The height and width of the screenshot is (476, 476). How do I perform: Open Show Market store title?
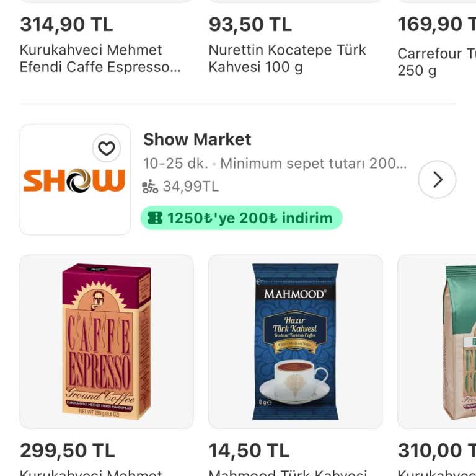point(197,139)
